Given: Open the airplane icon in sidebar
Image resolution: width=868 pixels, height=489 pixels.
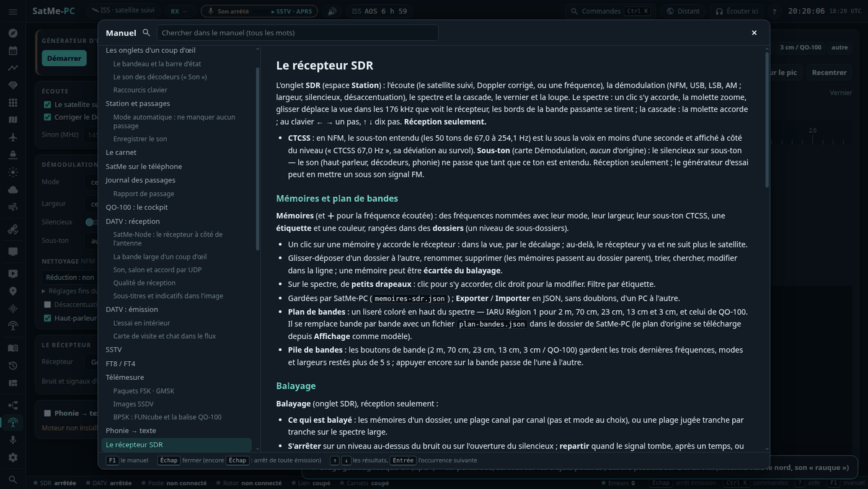Looking at the screenshot, I should [13, 137].
